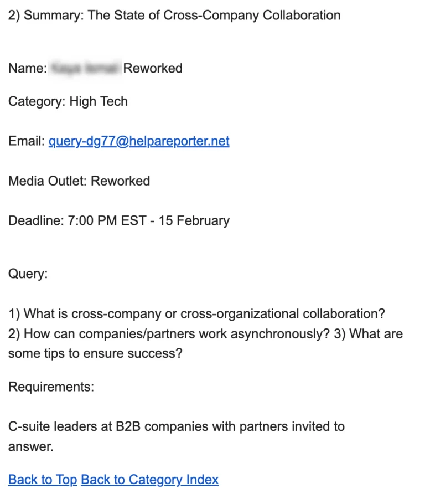Screen dimensions: 425x504
Task: Click the 'Media Outlet: Reworked' line
Action: (79, 181)
